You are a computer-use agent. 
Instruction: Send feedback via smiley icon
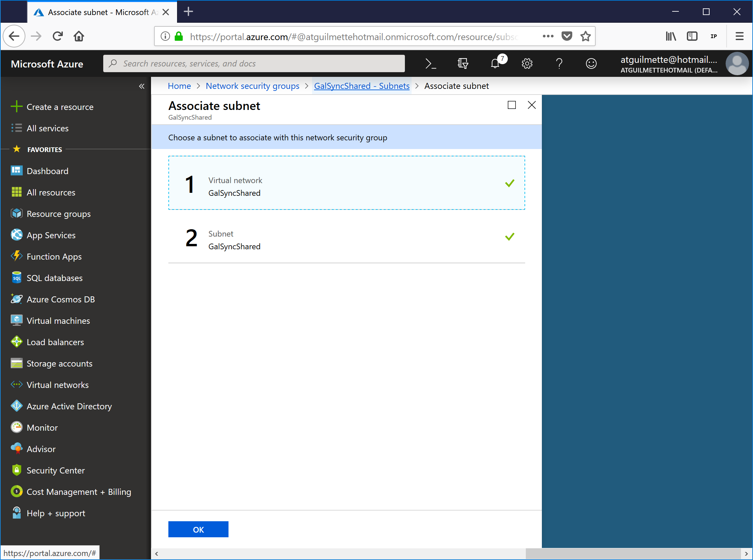click(x=591, y=64)
